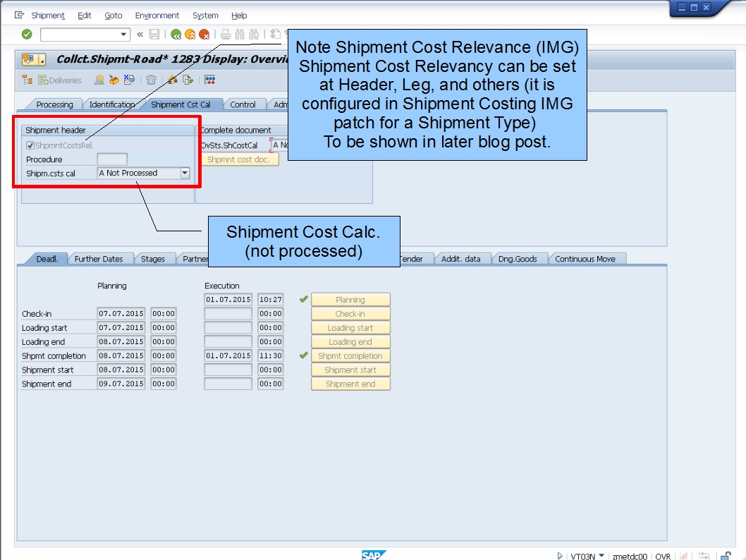Click the Save diskette icon
This screenshot has height=560, width=746.
tap(154, 35)
